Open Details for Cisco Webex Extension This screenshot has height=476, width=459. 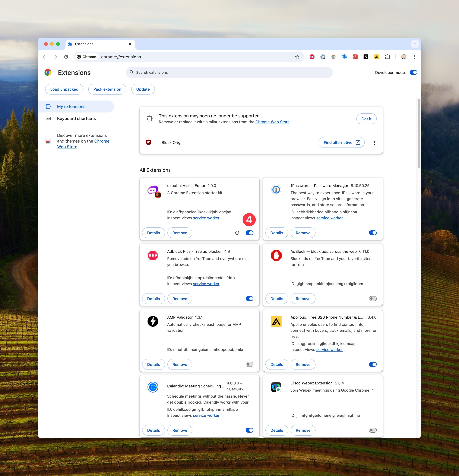pyautogui.click(x=277, y=430)
